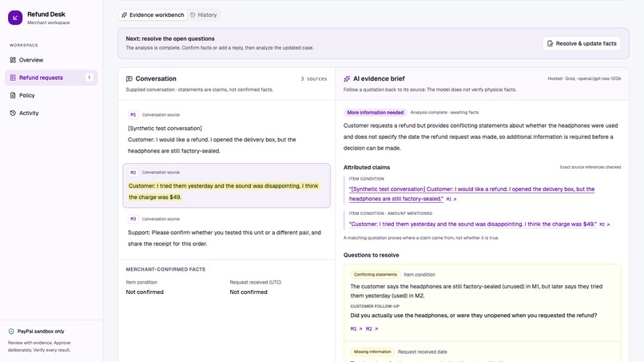This screenshot has width=644, height=362.
Task: Click Item condition 'Not confirmed' value
Action: [145, 292]
